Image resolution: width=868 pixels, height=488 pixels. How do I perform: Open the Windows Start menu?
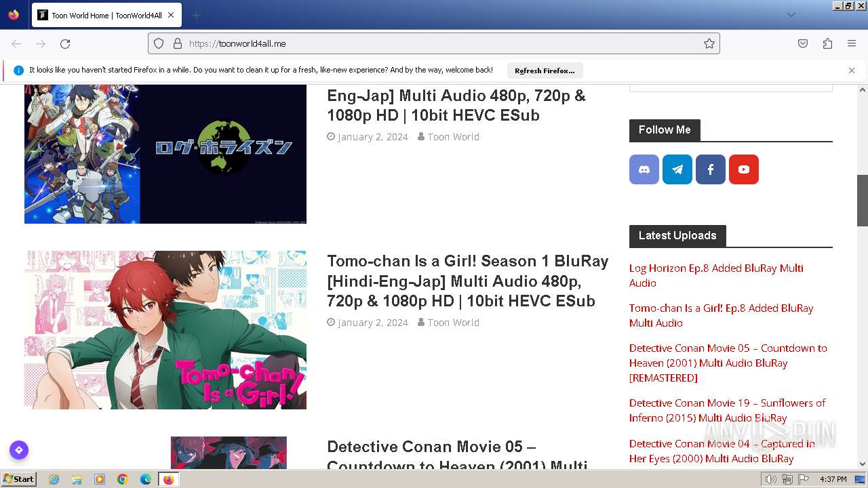pyautogui.click(x=19, y=479)
